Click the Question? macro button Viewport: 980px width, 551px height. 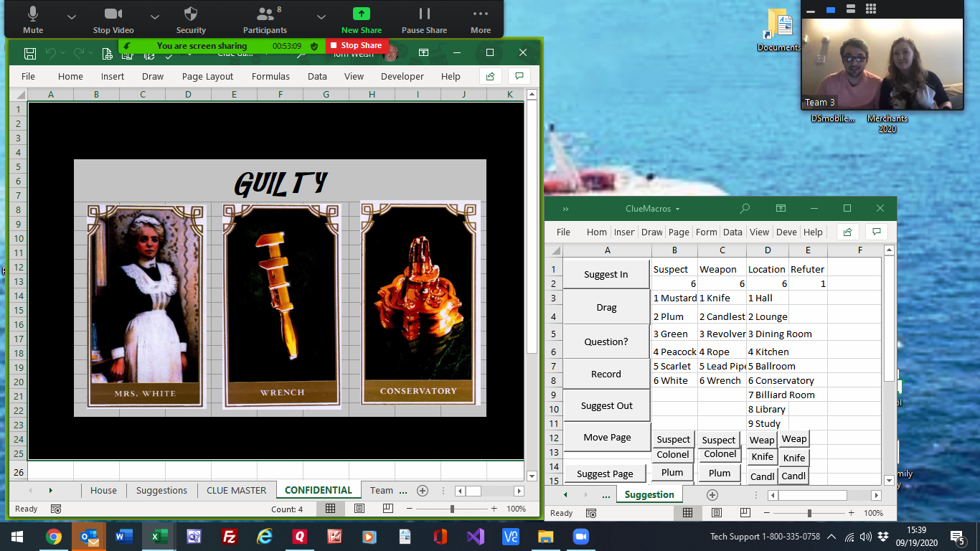point(606,342)
